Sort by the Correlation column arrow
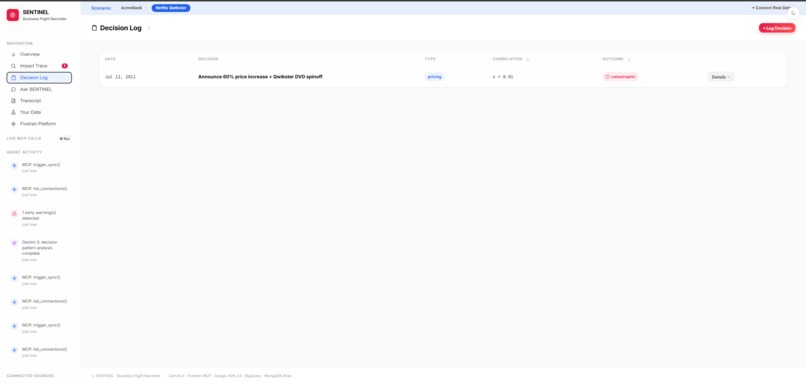Screen dimensions: 806x383 coord(528,59)
